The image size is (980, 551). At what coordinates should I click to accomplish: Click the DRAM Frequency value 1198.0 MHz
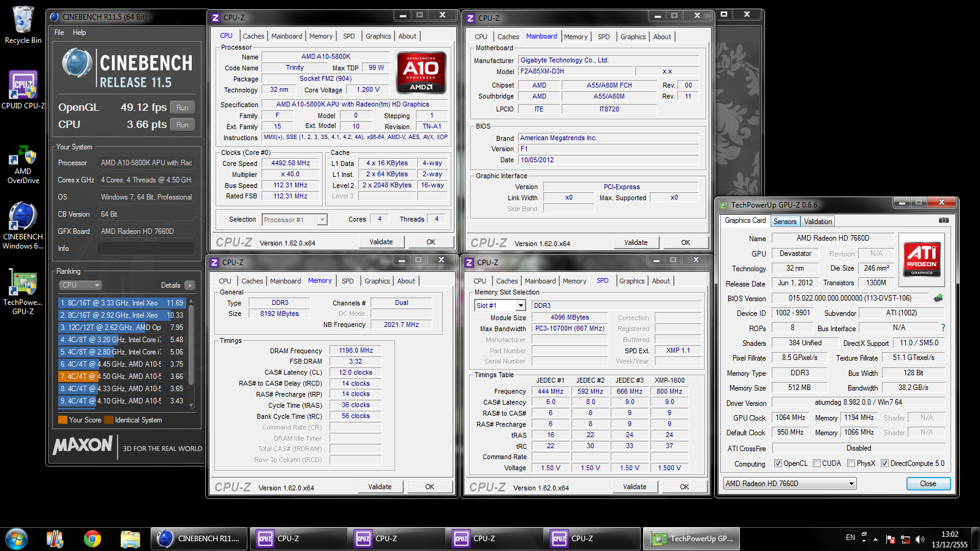[356, 350]
